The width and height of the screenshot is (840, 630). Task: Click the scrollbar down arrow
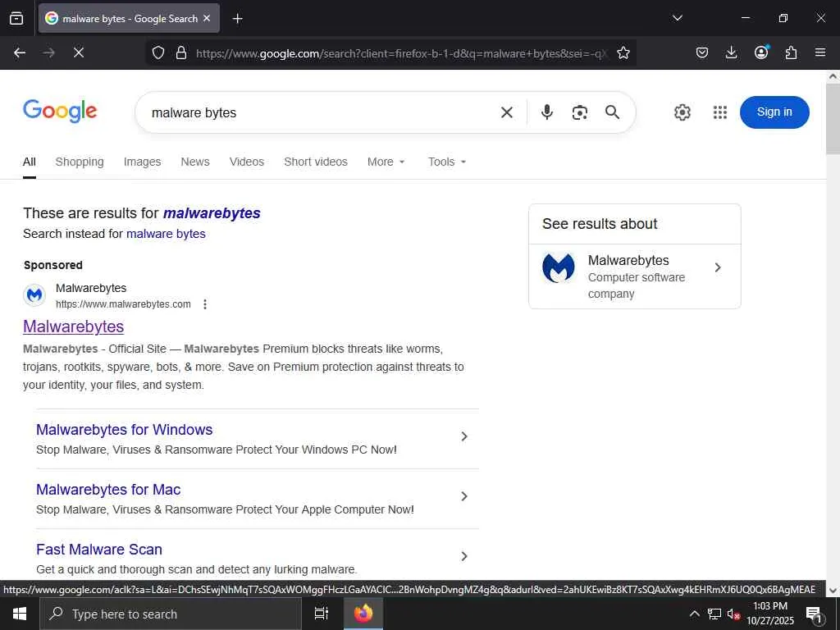(x=833, y=591)
